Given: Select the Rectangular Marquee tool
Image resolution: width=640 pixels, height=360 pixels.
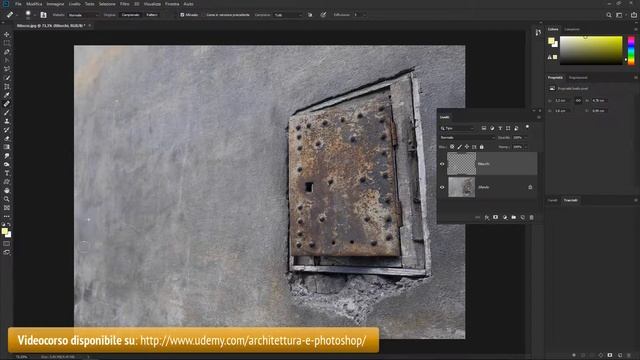Looking at the screenshot, I should coord(7,43).
